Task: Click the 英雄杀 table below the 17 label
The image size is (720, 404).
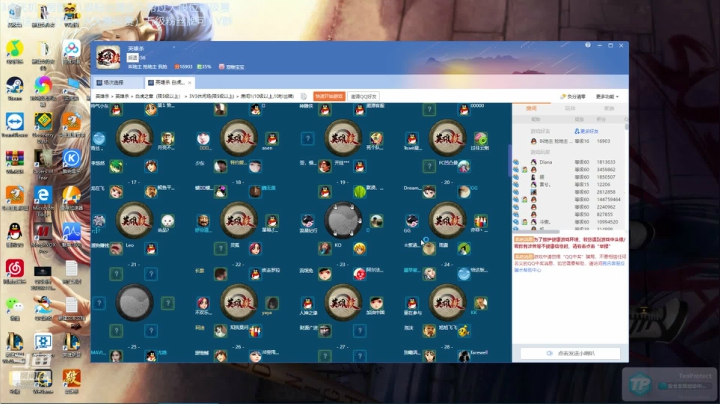Action: (134, 220)
